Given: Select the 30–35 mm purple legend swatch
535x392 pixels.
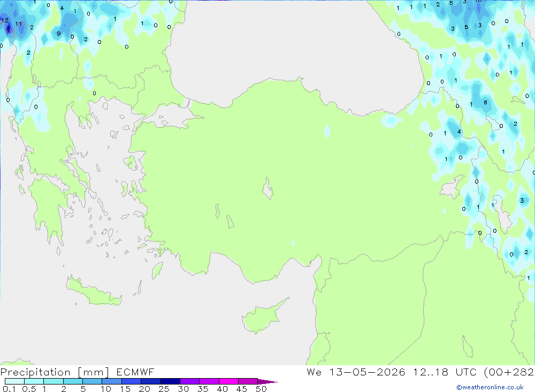Looking at the screenshot, I should [x=189, y=381].
